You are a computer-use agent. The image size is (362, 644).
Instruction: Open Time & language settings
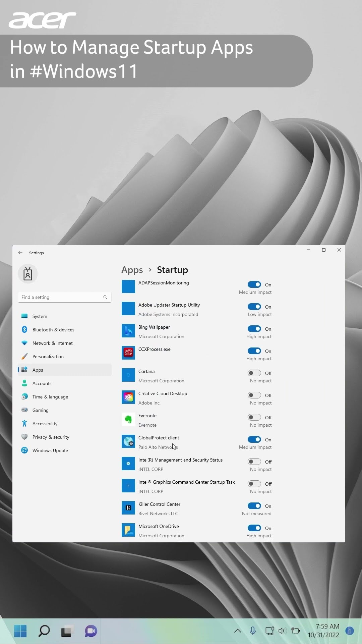click(64, 397)
